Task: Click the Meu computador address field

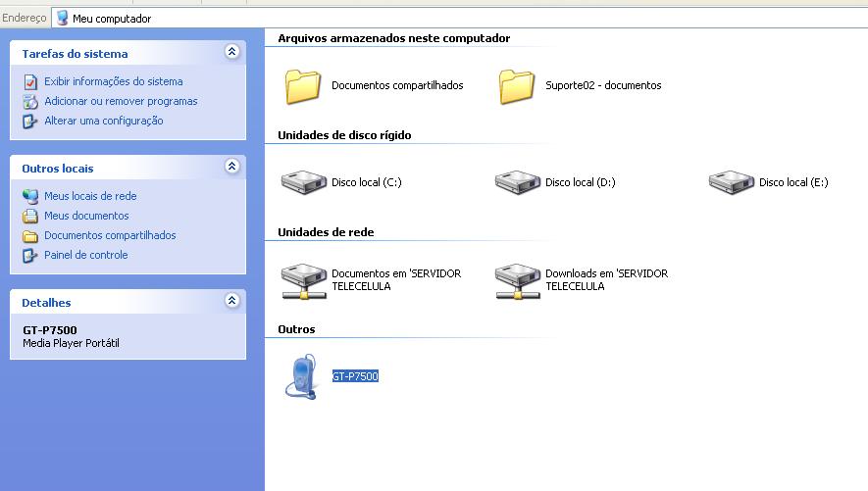Action: 459,19
